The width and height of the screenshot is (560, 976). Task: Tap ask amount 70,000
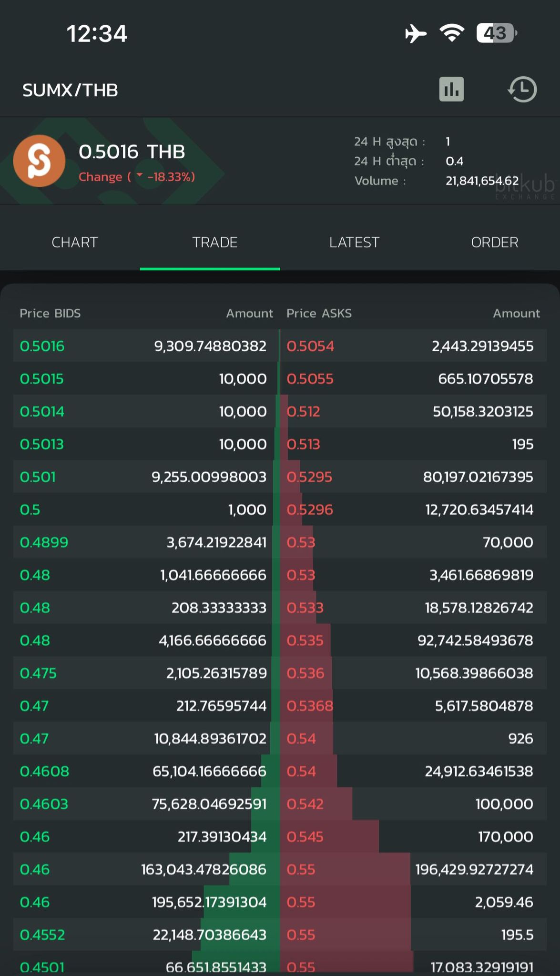coord(508,542)
